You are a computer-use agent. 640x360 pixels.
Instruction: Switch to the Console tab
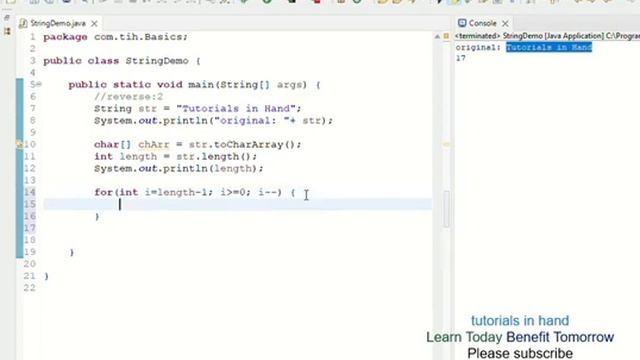pos(482,23)
